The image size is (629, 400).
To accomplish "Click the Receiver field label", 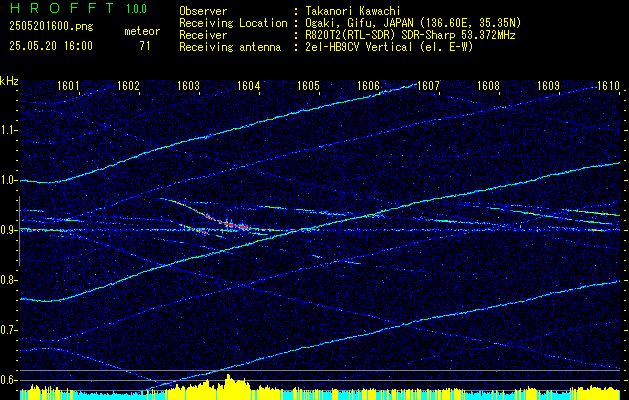I will coord(203,35).
